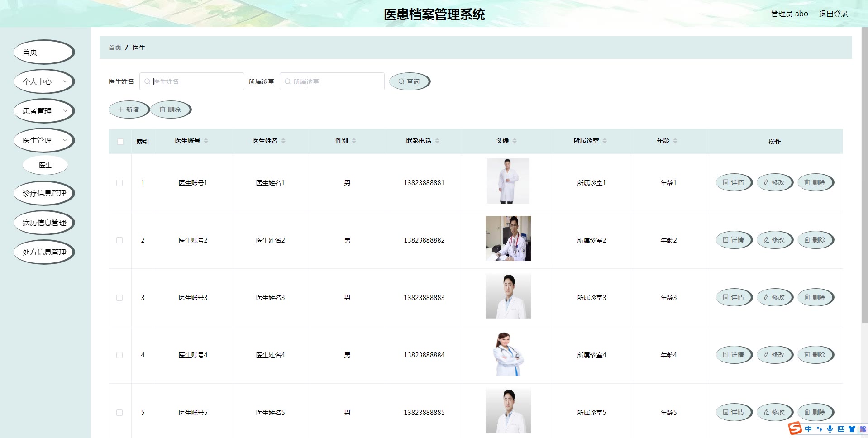868x438 pixels.
Task: View 详情 for row 医生账号3
Action: [734, 297]
